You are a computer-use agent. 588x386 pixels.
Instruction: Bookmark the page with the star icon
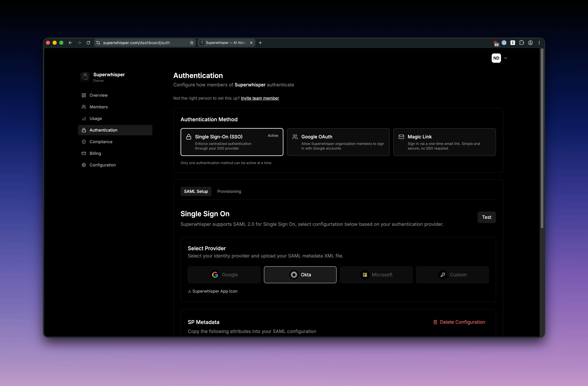tap(192, 43)
